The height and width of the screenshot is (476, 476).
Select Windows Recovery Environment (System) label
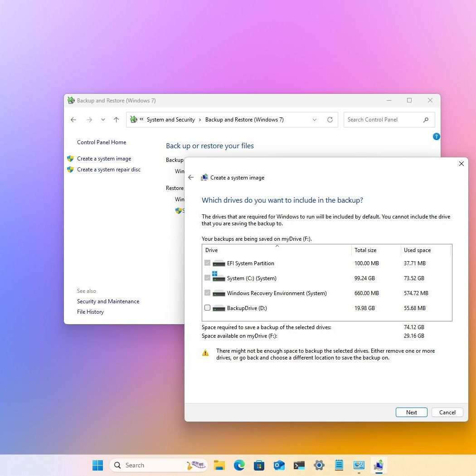click(277, 293)
